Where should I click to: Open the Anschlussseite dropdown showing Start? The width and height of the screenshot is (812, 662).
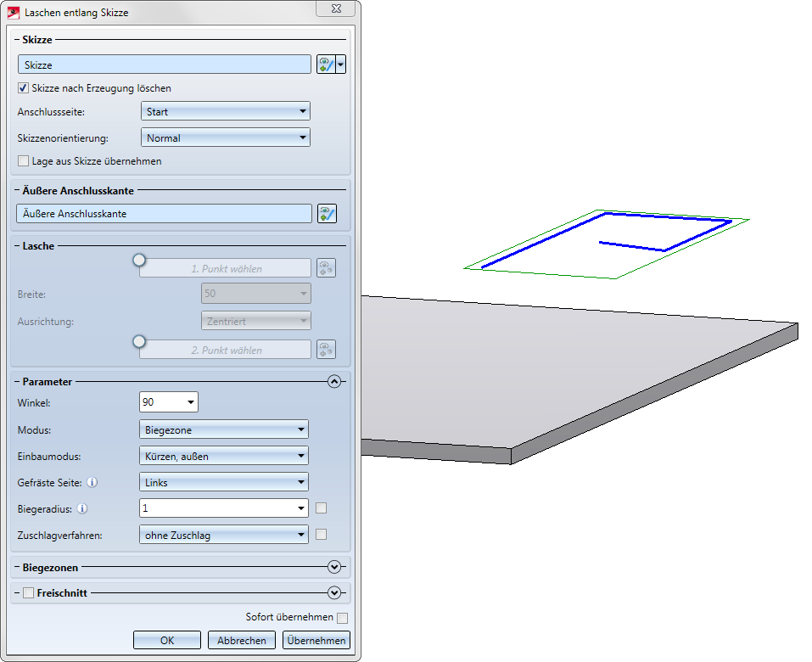225,111
